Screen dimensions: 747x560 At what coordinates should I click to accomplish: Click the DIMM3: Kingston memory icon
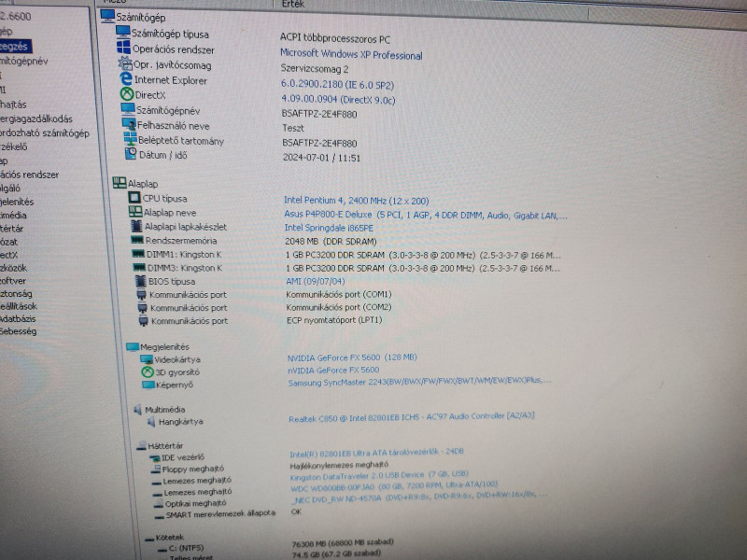tap(139, 268)
